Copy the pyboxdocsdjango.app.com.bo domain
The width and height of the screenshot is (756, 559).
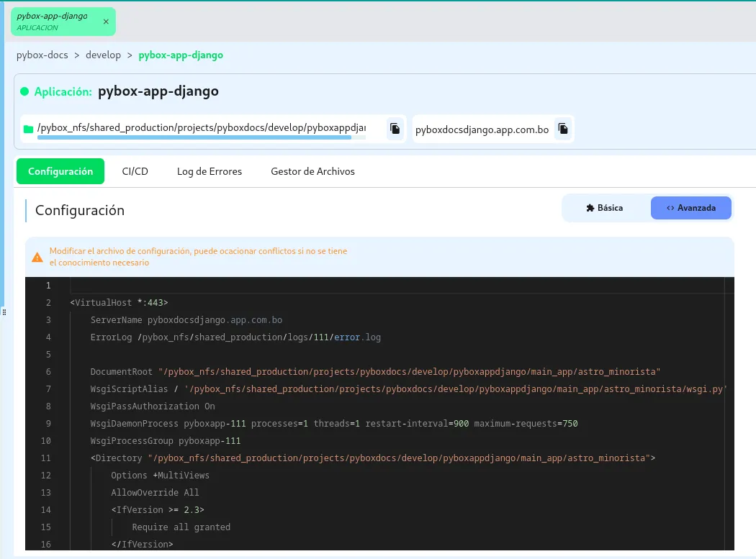click(562, 129)
